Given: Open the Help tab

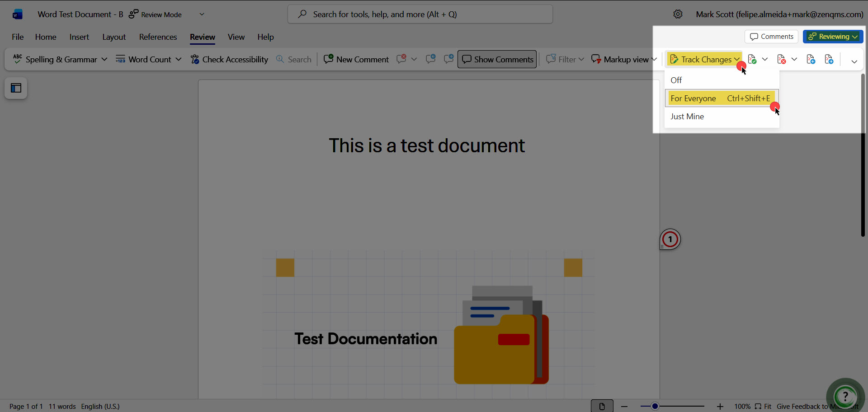Looking at the screenshot, I should [x=266, y=37].
